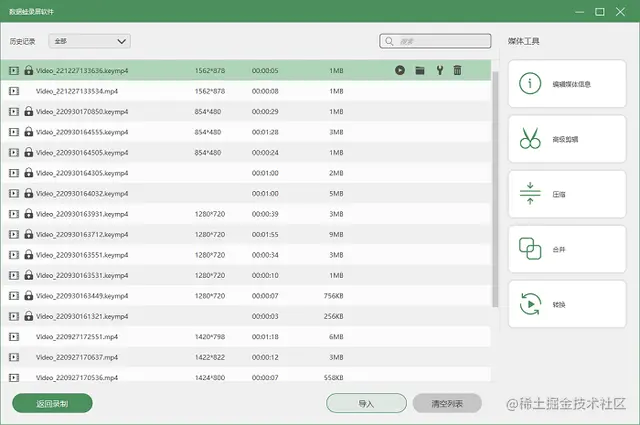Click the 256KB file size cell
The image size is (640, 425).
(x=333, y=316)
